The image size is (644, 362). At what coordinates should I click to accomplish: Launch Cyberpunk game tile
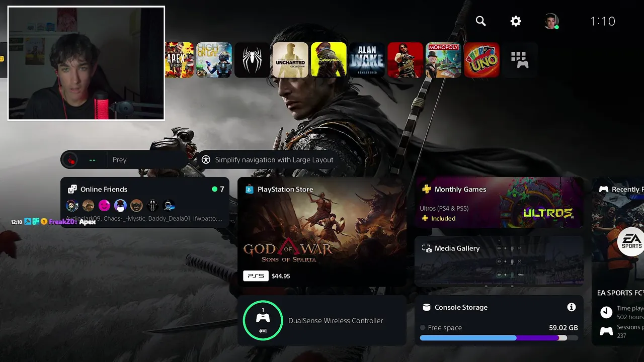pyautogui.click(x=329, y=60)
